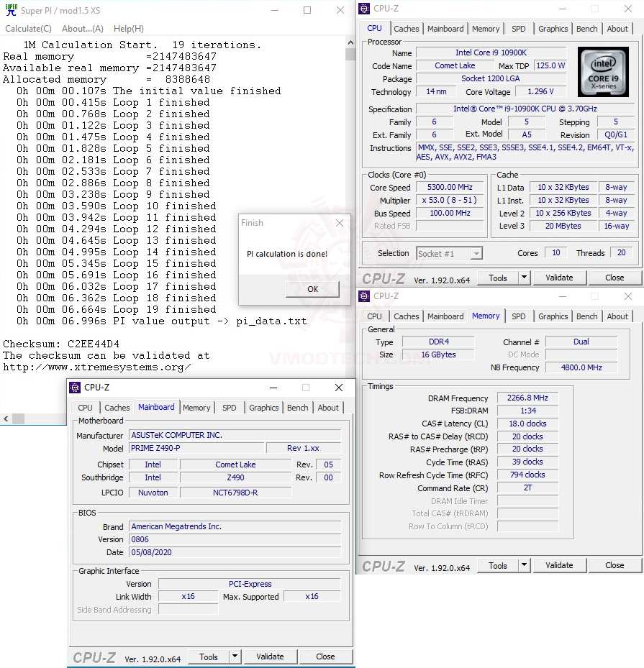The height and width of the screenshot is (668, 644).
Task: Click the Rev 1.xx model field
Action: (305, 448)
